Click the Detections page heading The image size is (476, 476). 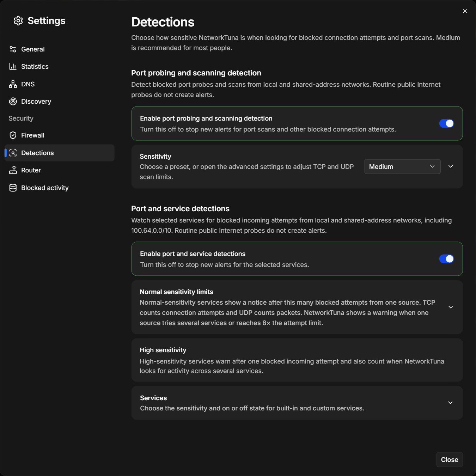tap(163, 22)
